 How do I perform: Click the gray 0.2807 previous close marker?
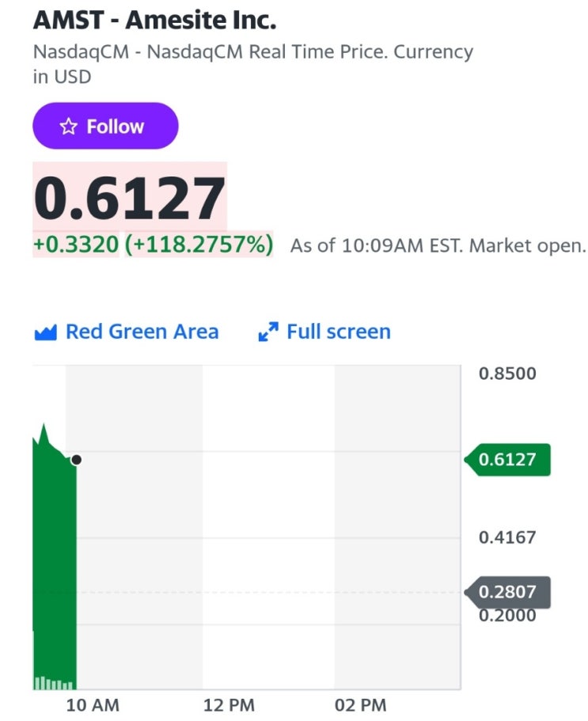click(507, 592)
